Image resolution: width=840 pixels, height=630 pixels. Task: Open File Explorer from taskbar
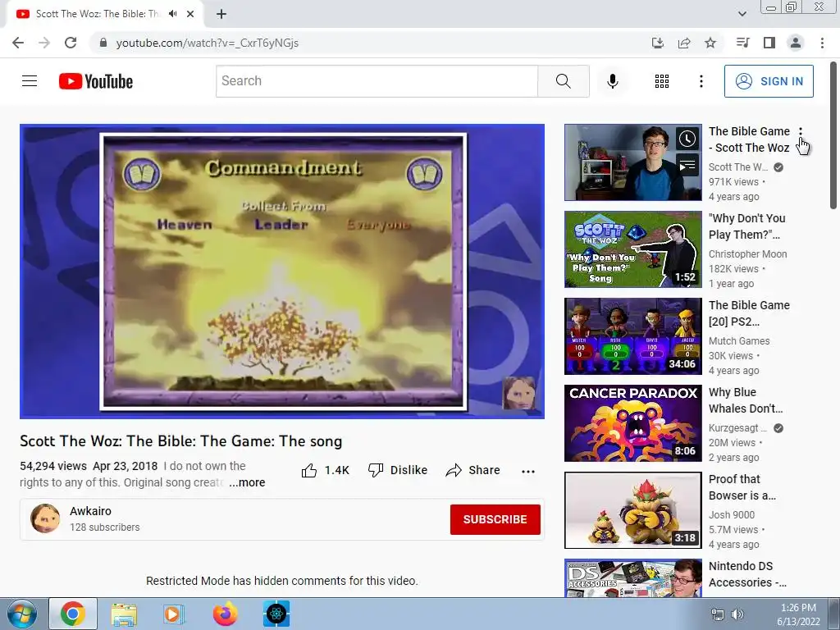click(x=124, y=614)
